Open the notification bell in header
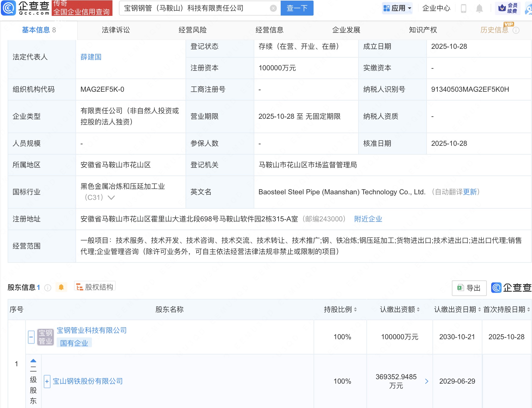 (479, 8)
